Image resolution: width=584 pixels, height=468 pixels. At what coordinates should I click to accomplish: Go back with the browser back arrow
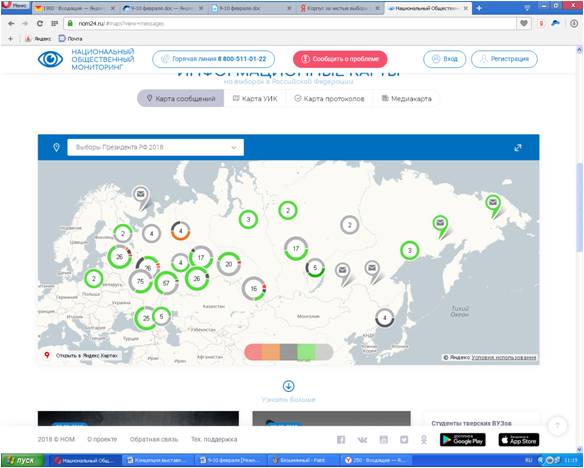pos(11,23)
